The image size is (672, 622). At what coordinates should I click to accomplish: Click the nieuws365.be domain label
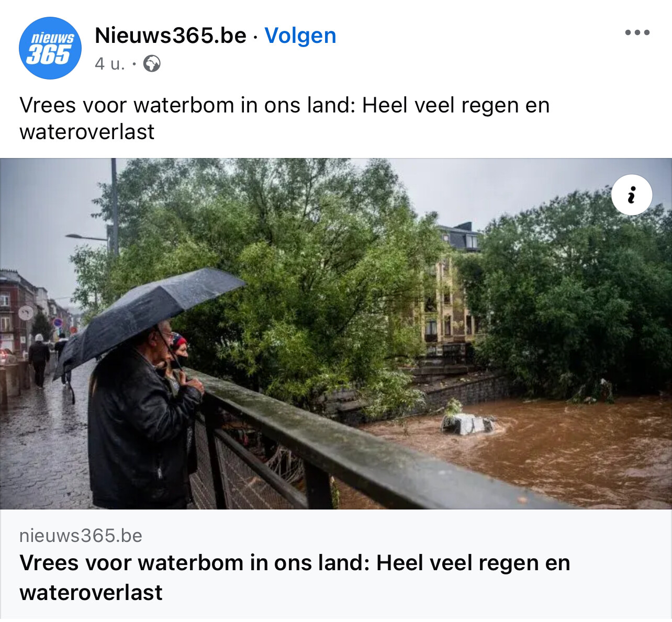click(81, 536)
